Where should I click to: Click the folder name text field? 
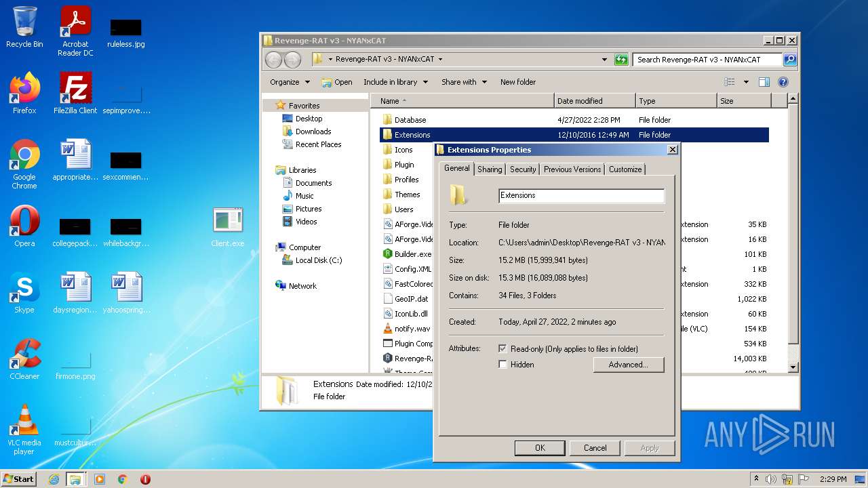click(581, 196)
